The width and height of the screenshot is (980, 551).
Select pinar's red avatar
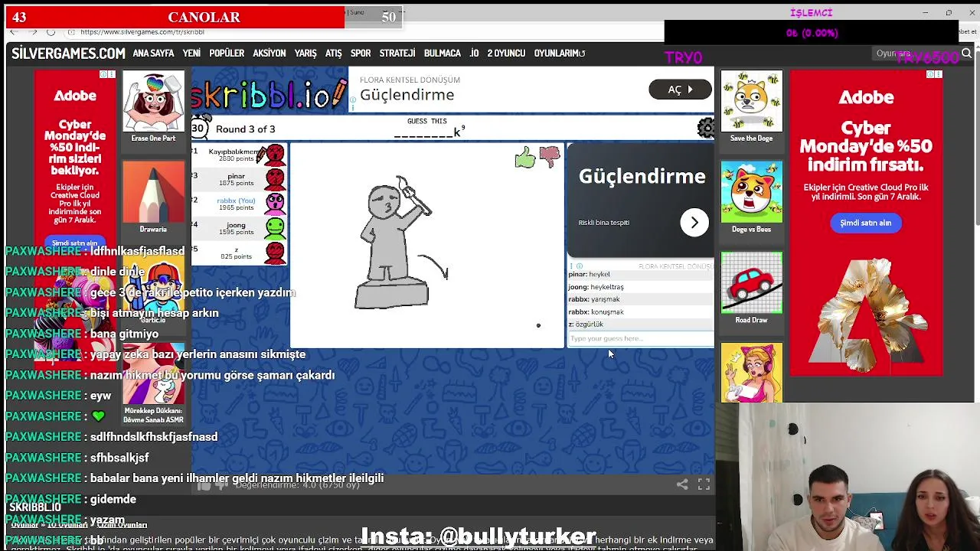tap(275, 180)
